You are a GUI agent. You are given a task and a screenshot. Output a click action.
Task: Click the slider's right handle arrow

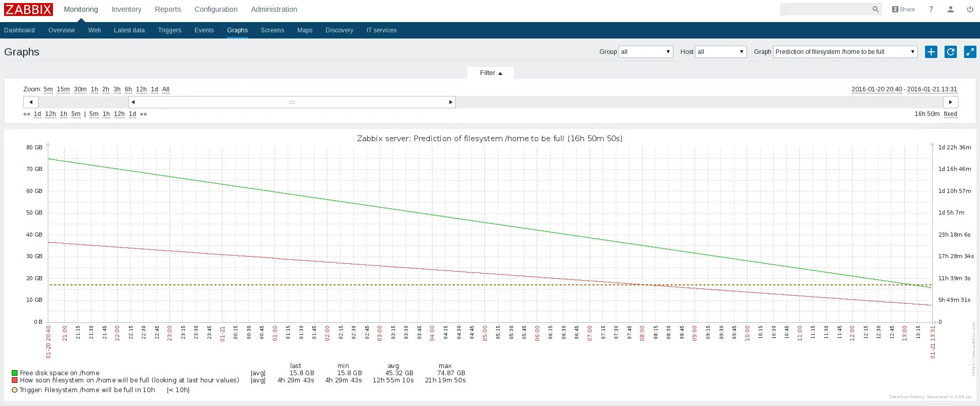[451, 102]
